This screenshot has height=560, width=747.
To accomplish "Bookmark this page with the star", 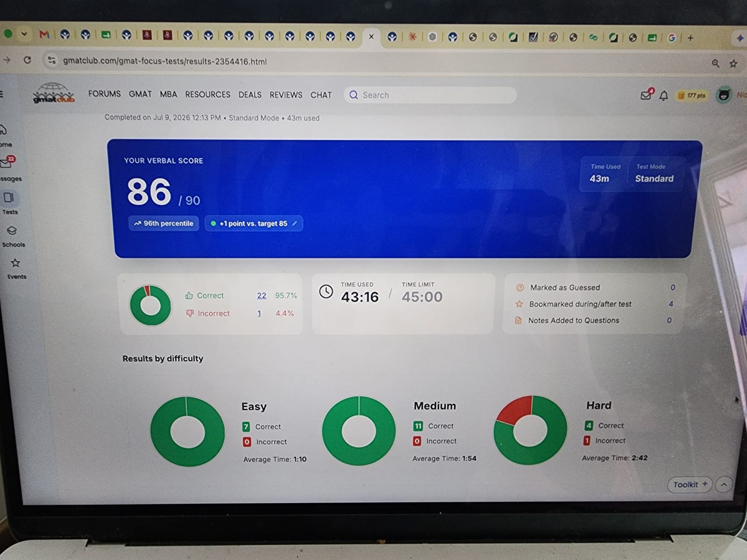I will pos(733,63).
